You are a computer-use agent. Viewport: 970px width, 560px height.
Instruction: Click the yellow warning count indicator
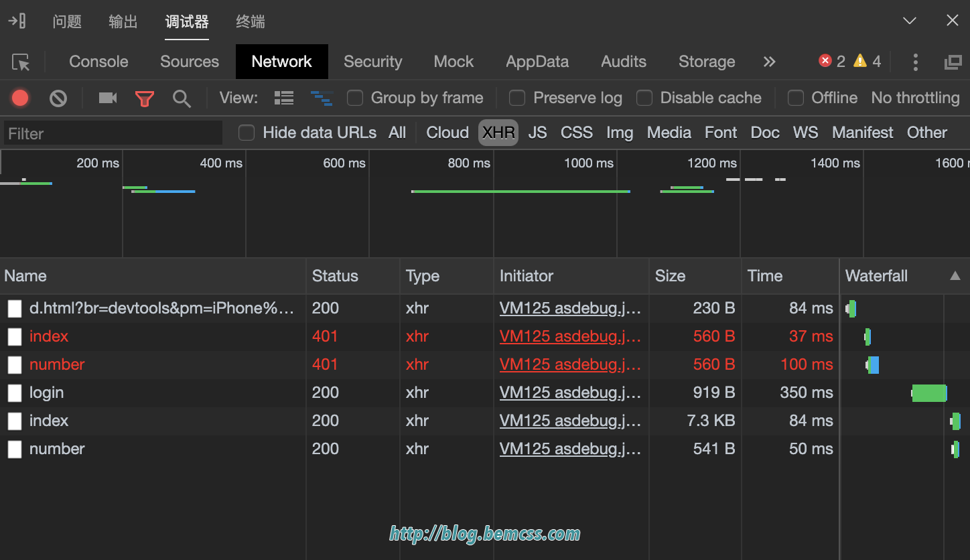868,62
